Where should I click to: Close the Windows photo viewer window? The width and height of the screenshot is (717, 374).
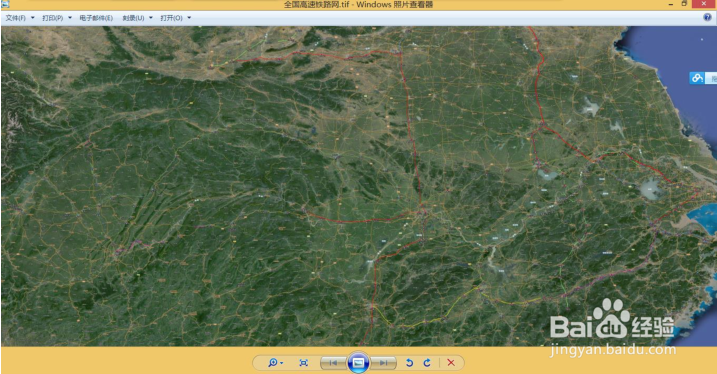pyautogui.click(x=704, y=4)
